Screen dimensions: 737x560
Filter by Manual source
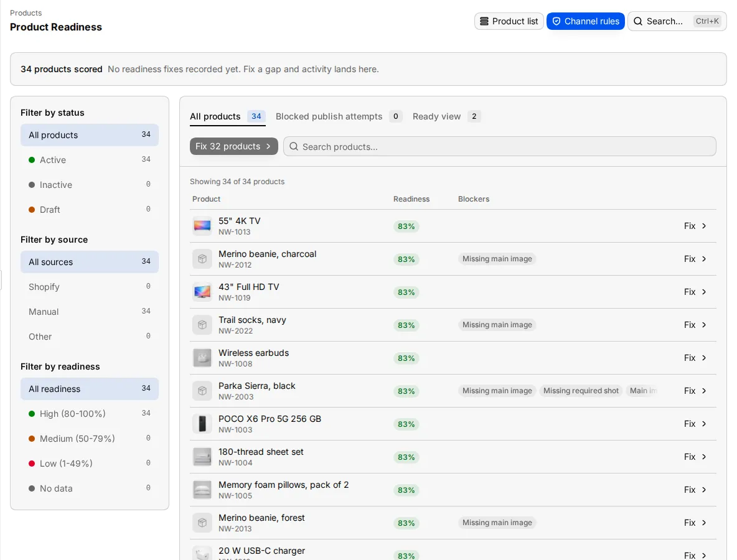click(x=89, y=312)
